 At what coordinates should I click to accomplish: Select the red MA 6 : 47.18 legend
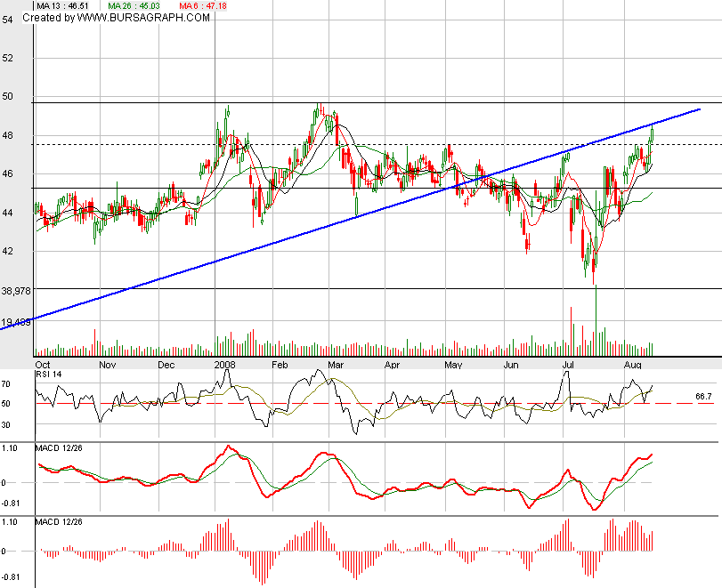203,6
